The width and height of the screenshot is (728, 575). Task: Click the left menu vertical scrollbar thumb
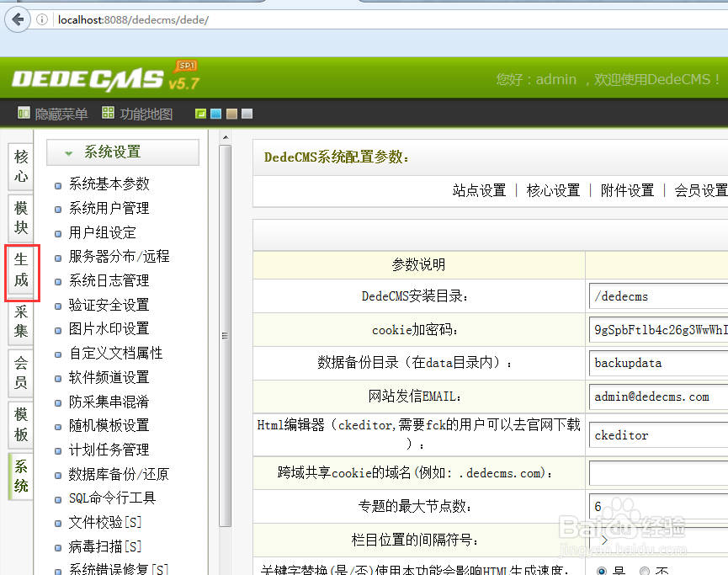click(226, 336)
